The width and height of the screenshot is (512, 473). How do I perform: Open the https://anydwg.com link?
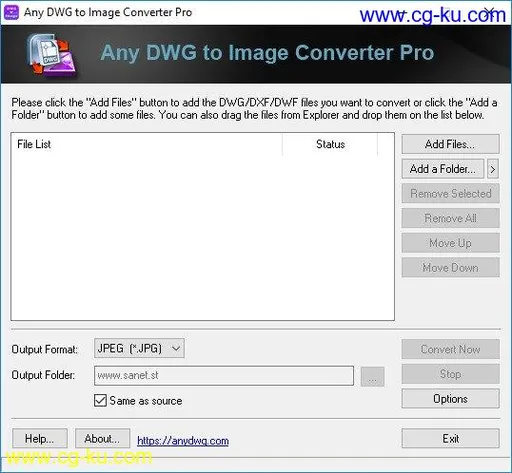[183, 441]
